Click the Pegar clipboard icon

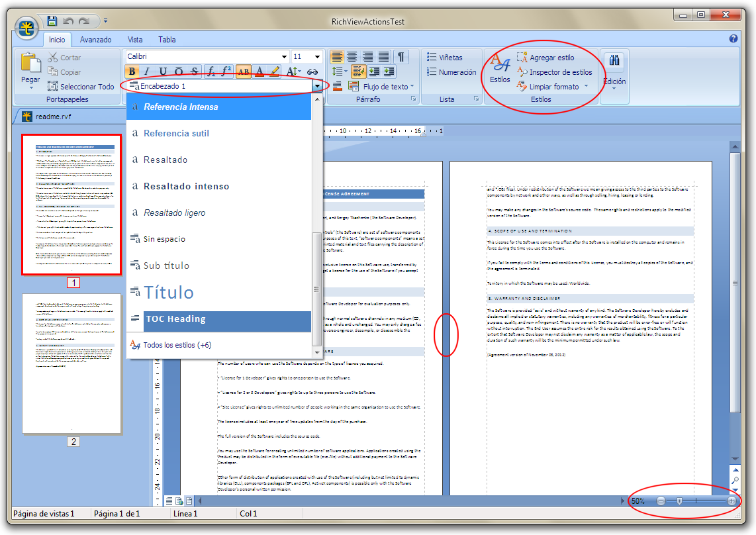pyautogui.click(x=30, y=65)
